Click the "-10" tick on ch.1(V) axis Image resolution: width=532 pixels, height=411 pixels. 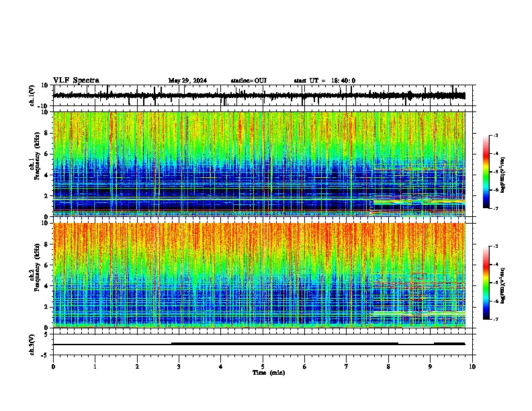click(x=44, y=106)
